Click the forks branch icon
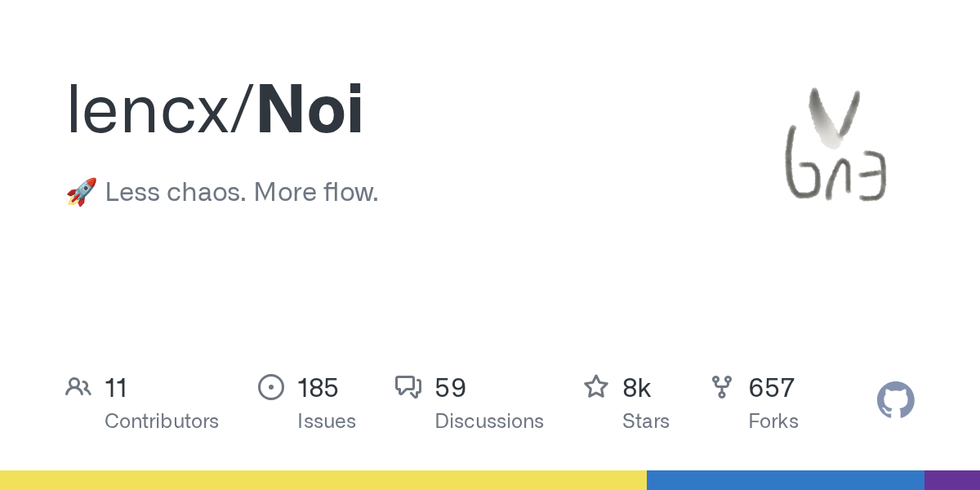This screenshot has width=980, height=490. (x=722, y=387)
